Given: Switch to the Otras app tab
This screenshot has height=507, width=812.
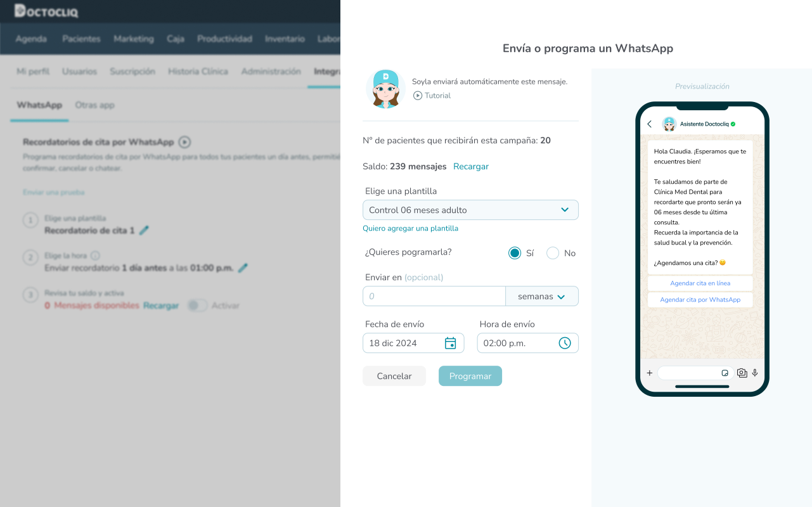Looking at the screenshot, I should tap(94, 105).
